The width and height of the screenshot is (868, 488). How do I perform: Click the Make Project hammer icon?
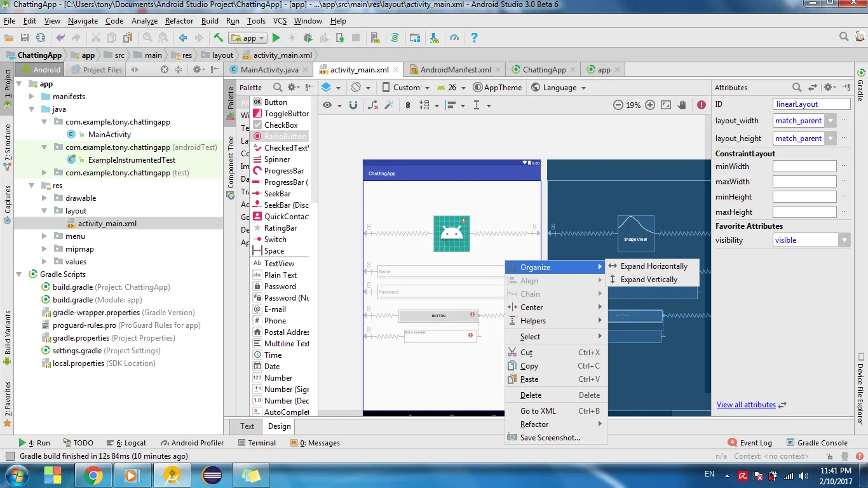(x=218, y=38)
